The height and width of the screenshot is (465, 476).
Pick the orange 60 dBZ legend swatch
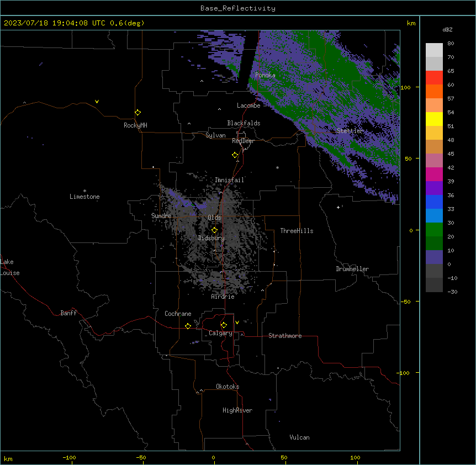(x=434, y=91)
